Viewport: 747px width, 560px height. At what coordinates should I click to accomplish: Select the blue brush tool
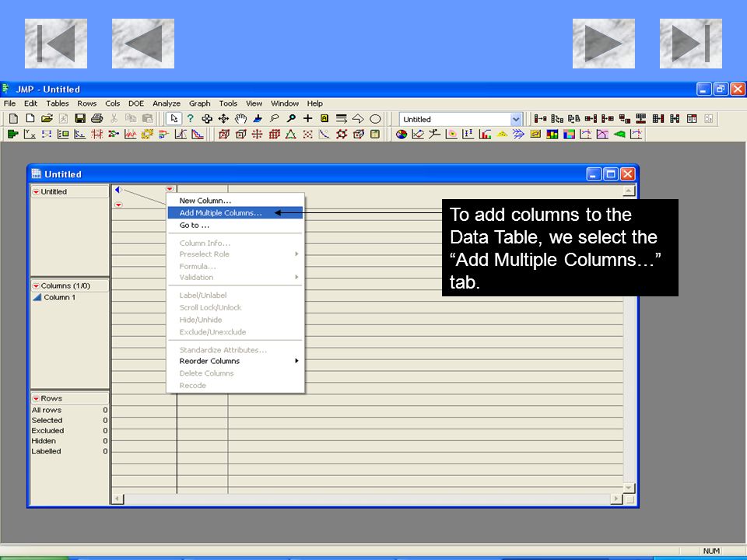(258, 118)
